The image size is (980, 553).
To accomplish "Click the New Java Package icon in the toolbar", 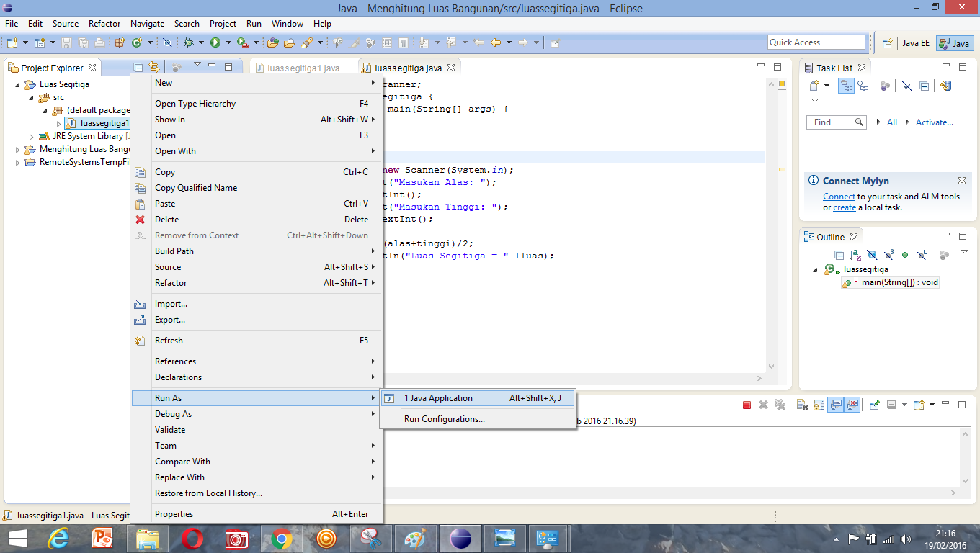I will click(120, 42).
